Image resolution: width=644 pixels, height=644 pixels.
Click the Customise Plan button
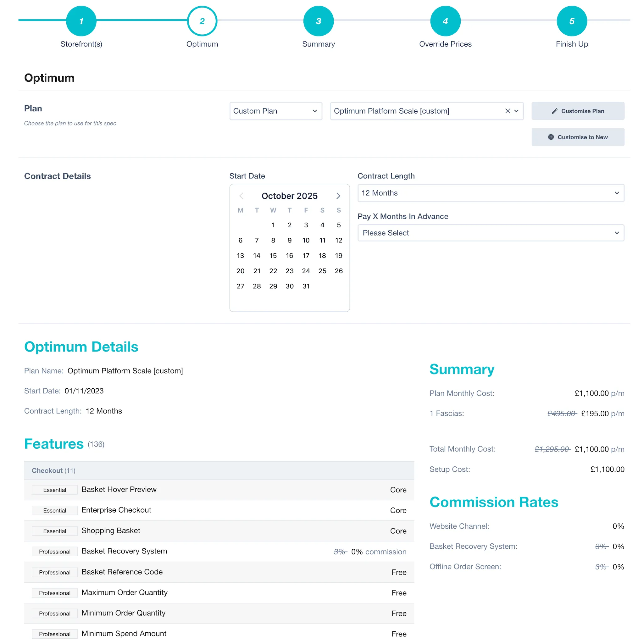[578, 111]
